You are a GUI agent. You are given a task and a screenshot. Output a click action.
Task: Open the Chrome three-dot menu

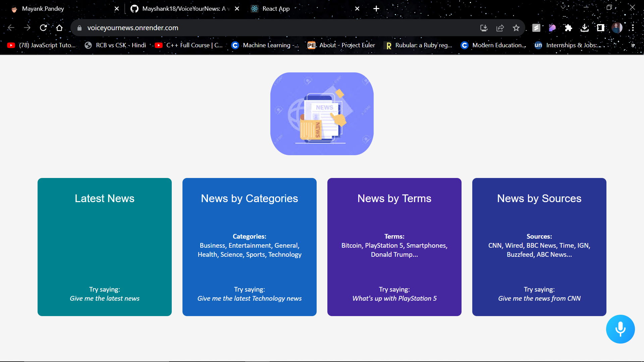(634, 28)
